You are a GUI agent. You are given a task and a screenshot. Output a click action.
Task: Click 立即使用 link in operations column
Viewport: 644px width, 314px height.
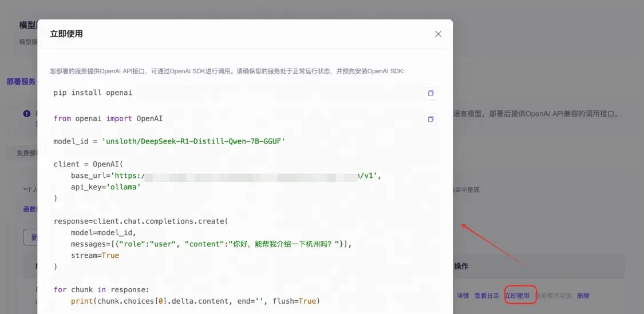click(517, 296)
